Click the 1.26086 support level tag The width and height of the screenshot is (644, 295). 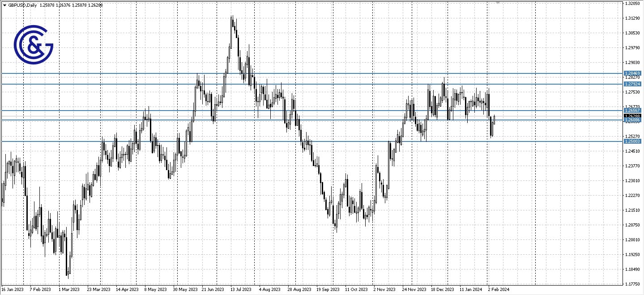632,120
